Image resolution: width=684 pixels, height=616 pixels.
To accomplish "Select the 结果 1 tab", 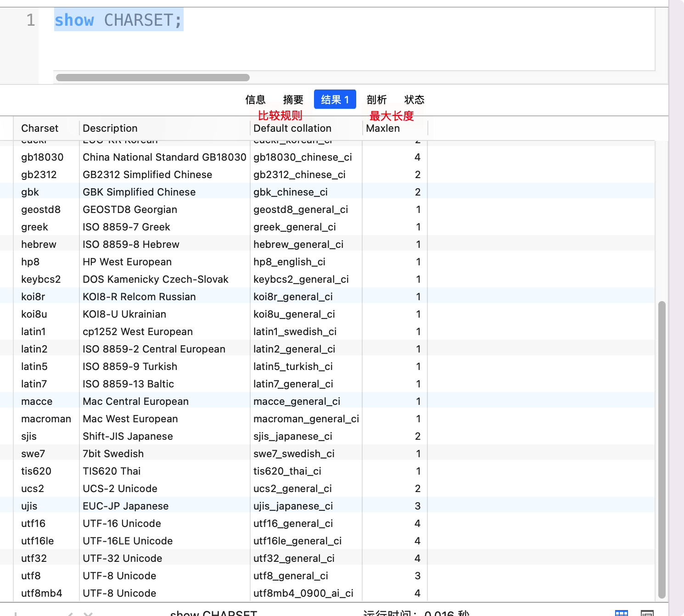I will tap(335, 100).
